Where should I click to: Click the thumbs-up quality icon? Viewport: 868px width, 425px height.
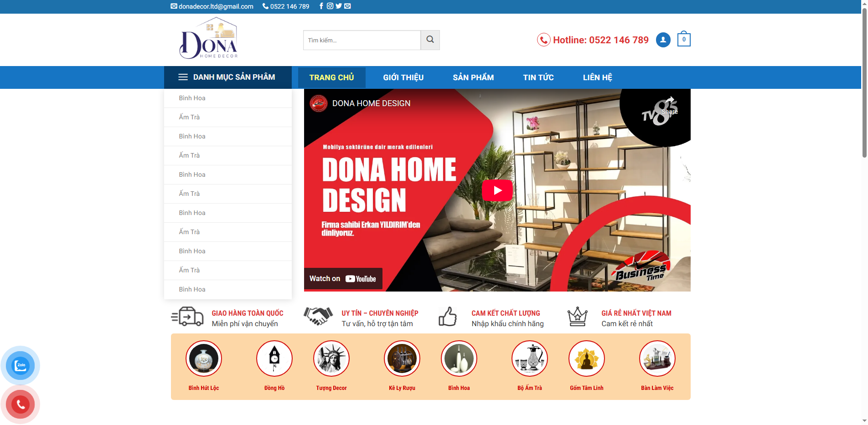(448, 316)
